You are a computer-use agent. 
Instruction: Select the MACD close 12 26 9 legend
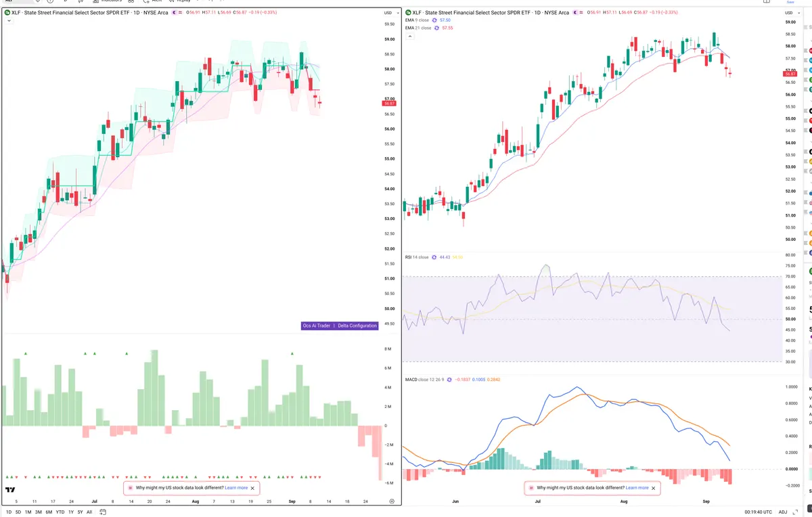tap(424, 380)
